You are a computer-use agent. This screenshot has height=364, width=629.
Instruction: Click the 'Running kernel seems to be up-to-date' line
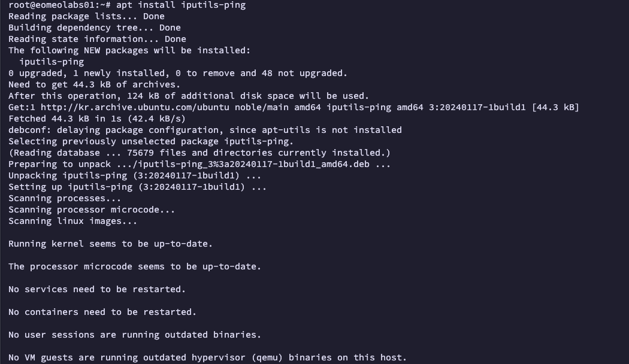[x=110, y=244]
